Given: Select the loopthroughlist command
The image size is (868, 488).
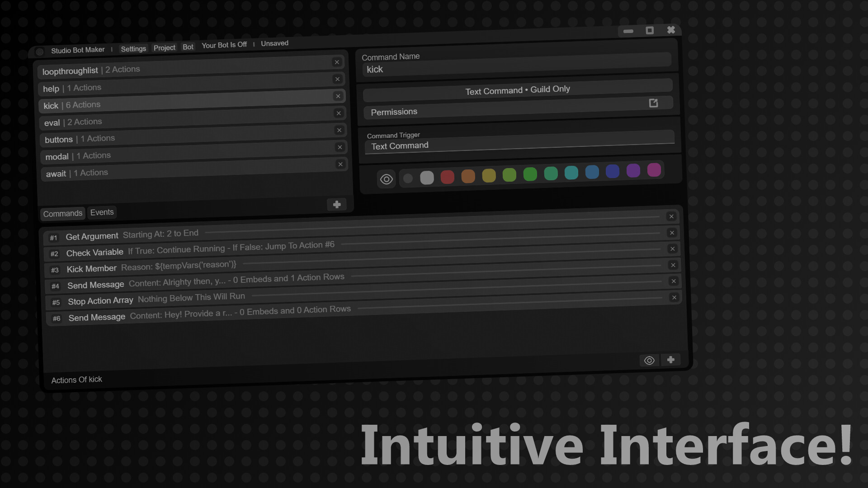Looking at the screenshot, I should pos(192,67).
